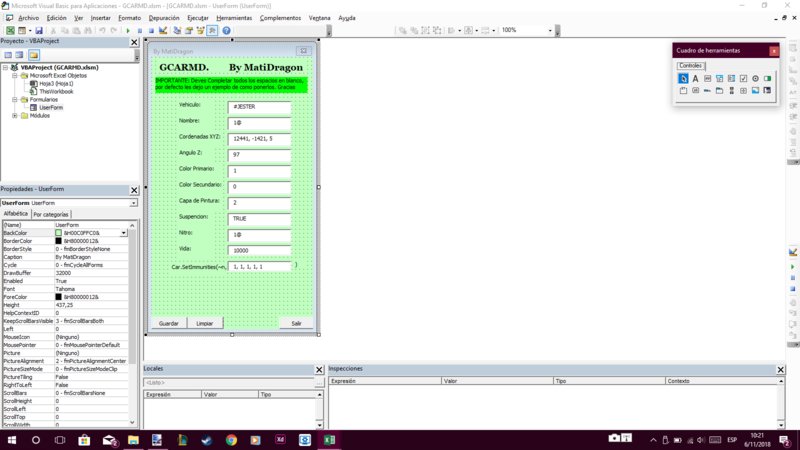This screenshot has height=450, width=800.
Task: Expand the Módulos folder in project tree
Action: point(14,115)
